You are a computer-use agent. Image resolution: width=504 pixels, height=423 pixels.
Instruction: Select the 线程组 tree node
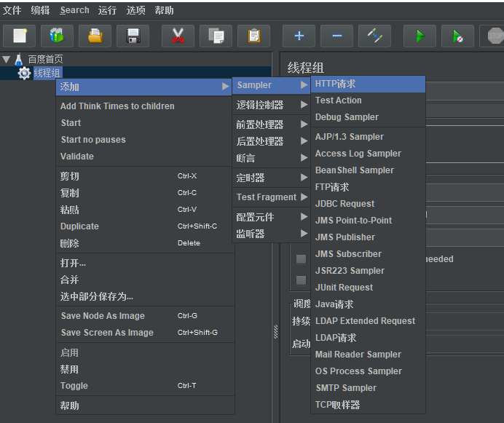[47, 73]
